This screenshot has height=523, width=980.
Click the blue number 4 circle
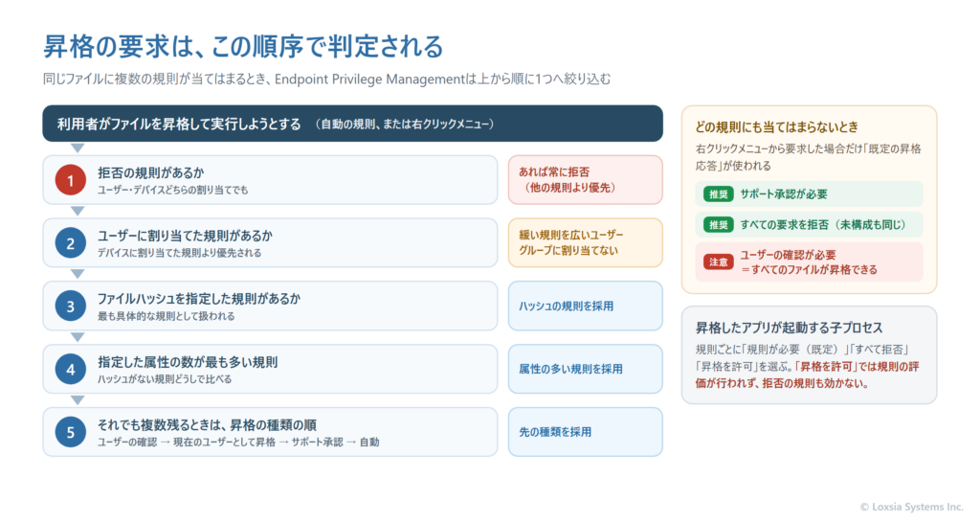71,369
